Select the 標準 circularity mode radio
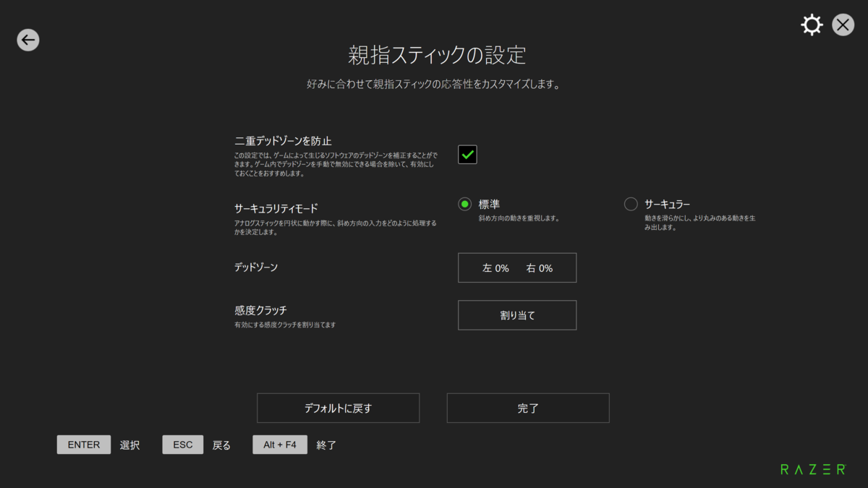The image size is (868, 488). coord(465,205)
